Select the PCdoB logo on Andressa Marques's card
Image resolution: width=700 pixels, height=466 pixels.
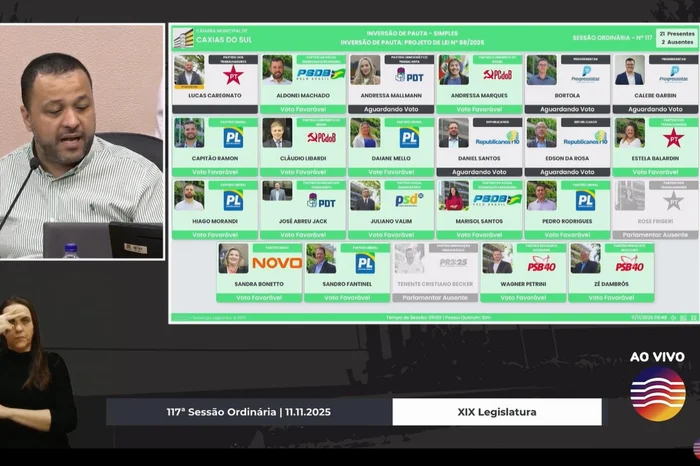click(497, 75)
